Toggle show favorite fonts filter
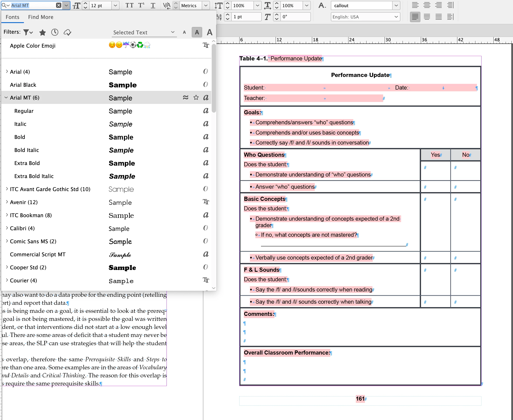513x420 pixels. pos(42,32)
